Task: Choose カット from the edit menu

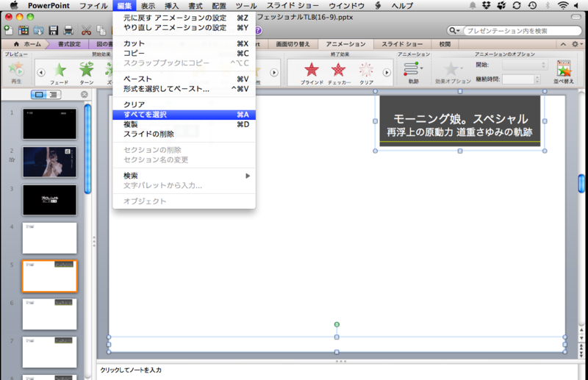Action: pos(184,43)
